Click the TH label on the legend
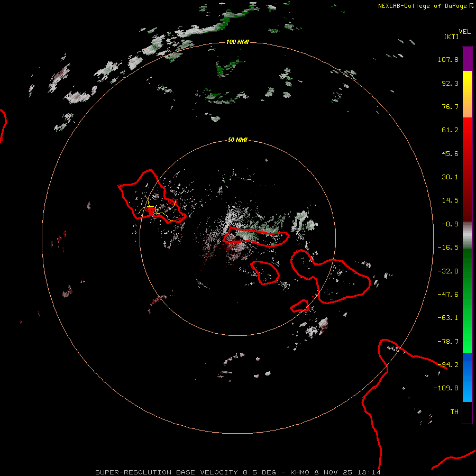The width and height of the screenshot is (476, 476). tap(454, 412)
